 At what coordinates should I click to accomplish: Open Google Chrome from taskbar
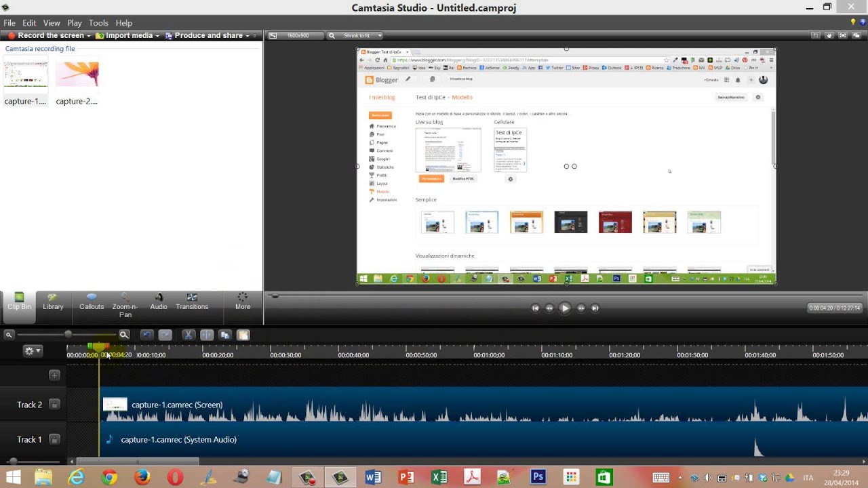(x=109, y=477)
